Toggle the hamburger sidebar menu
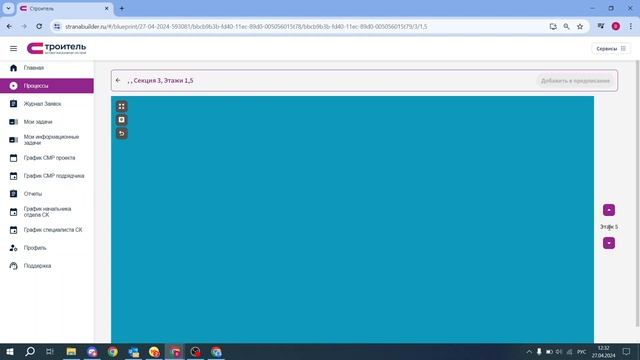Screen dimensions: 640x360 [x=13, y=49]
